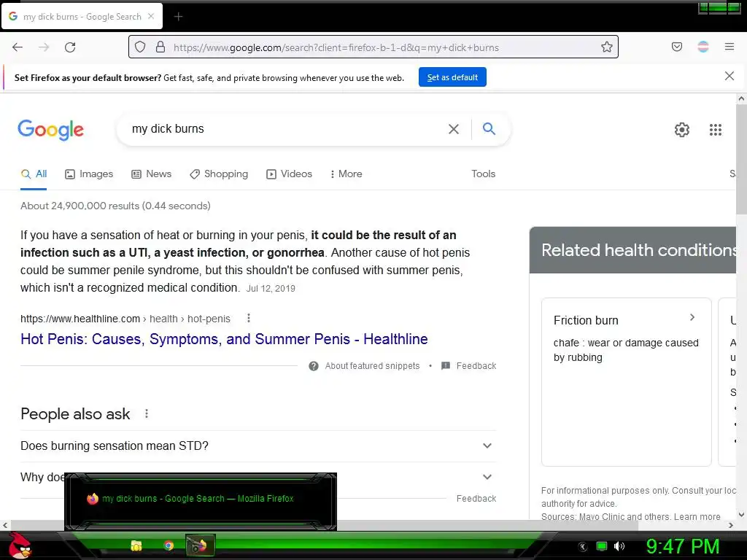This screenshot has height=560, width=747.
Task: Go back using the browser back arrow
Action: click(18, 47)
